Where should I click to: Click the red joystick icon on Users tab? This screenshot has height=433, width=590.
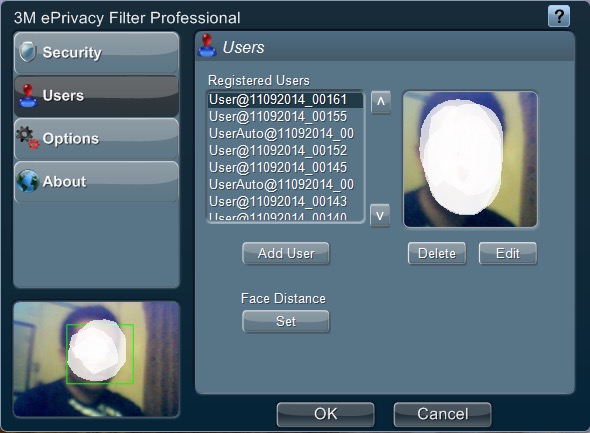(28, 96)
